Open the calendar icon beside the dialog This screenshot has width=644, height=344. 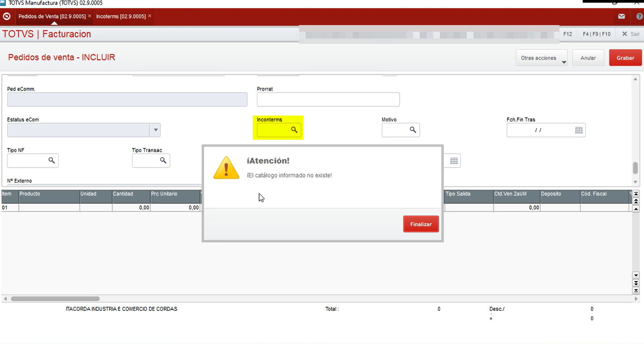click(x=454, y=161)
